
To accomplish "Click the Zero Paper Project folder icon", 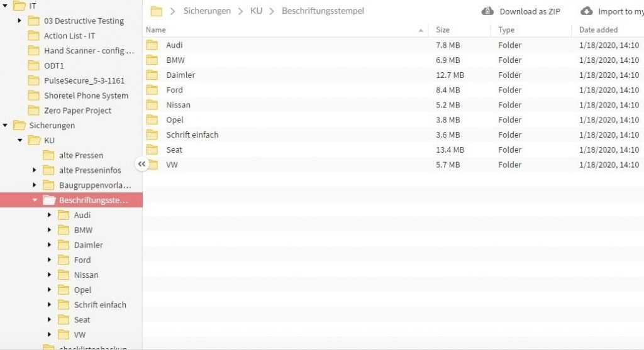I will pyautogui.click(x=34, y=111).
